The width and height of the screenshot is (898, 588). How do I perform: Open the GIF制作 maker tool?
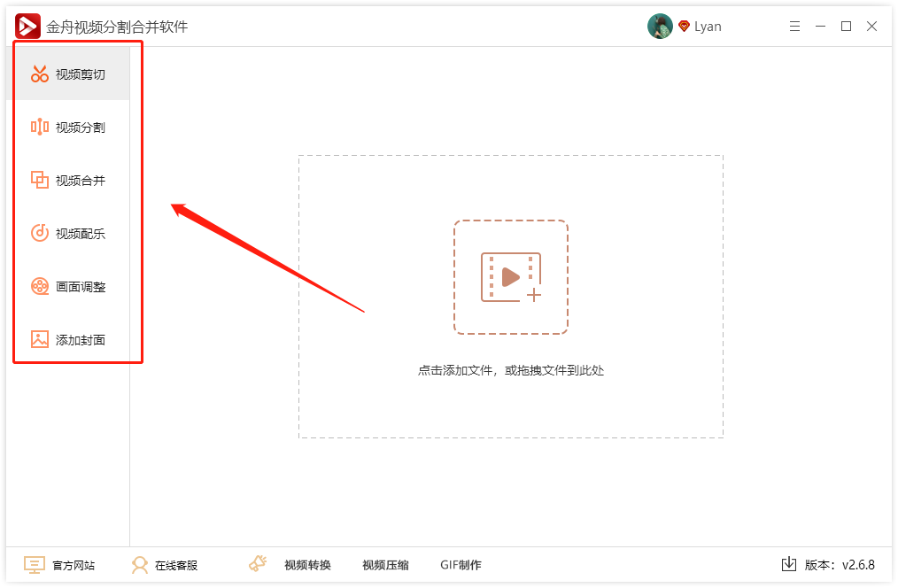pyautogui.click(x=459, y=564)
